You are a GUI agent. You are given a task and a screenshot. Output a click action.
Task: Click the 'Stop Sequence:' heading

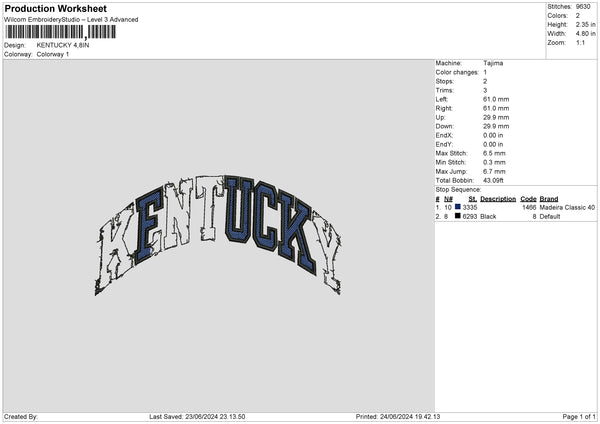pyautogui.click(x=458, y=190)
